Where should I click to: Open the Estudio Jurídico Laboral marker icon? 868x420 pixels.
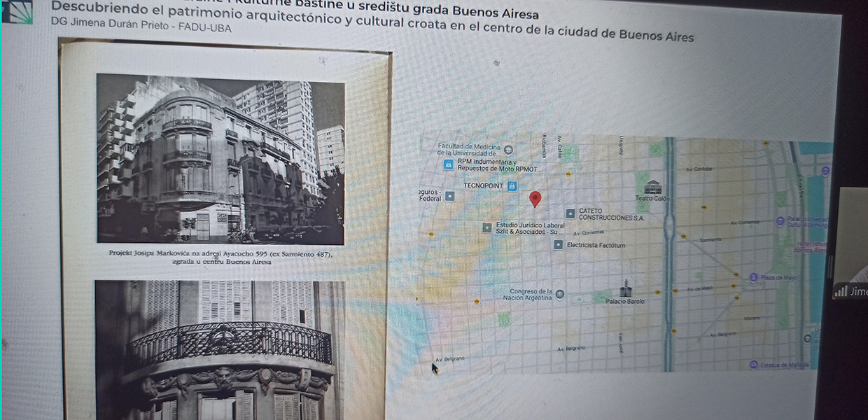point(487,227)
